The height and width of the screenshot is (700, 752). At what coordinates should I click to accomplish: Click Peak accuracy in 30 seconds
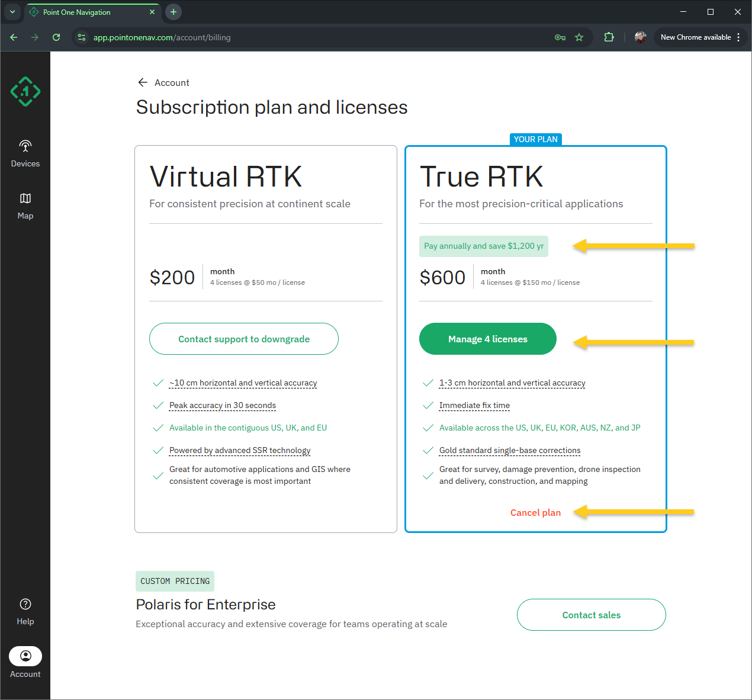coord(223,406)
